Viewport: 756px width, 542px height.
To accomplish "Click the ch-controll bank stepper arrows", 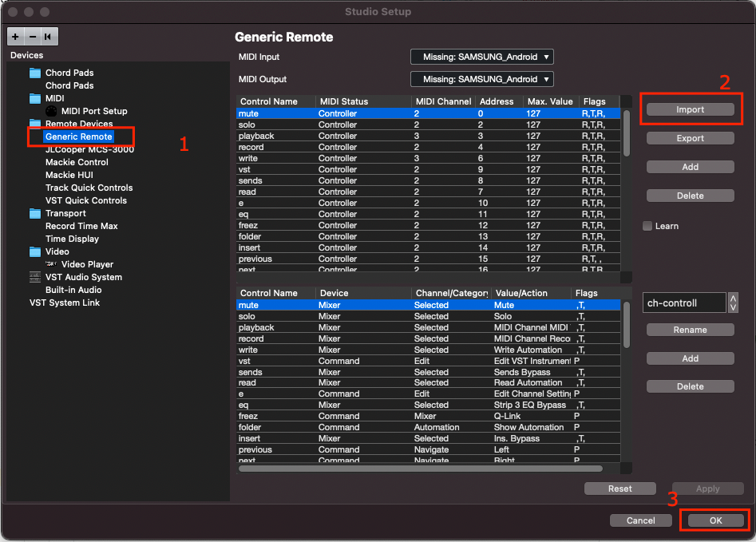I will [x=734, y=303].
